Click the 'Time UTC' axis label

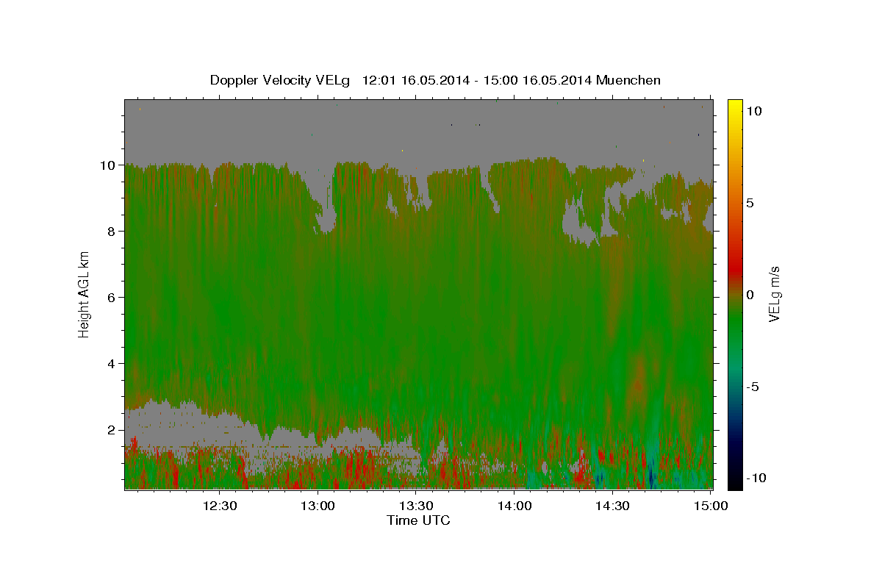point(418,520)
